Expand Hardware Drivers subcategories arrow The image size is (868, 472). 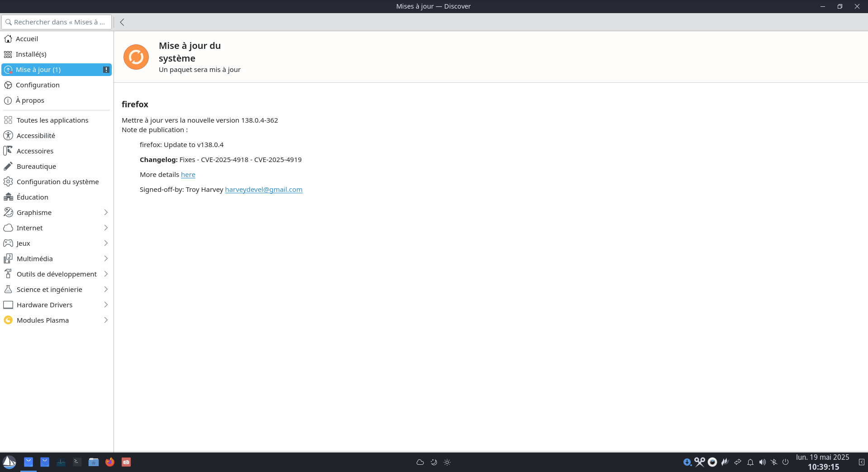(x=106, y=305)
